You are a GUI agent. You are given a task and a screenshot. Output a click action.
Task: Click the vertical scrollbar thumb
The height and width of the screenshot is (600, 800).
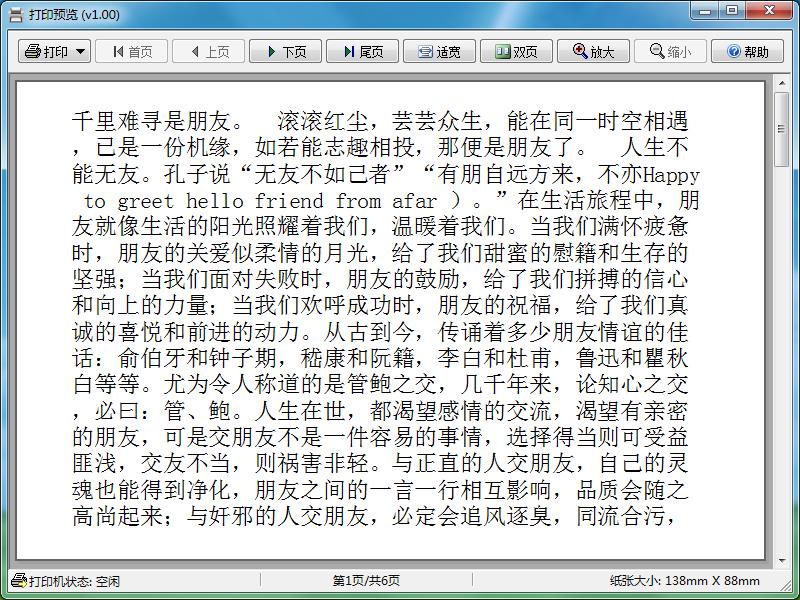click(782, 130)
